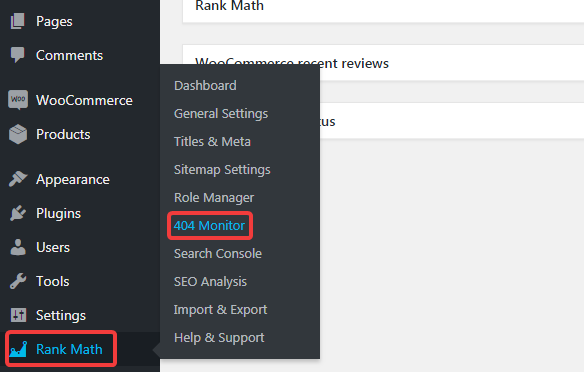Click the Rank Math widget heading
The image size is (584, 372).
point(229,6)
